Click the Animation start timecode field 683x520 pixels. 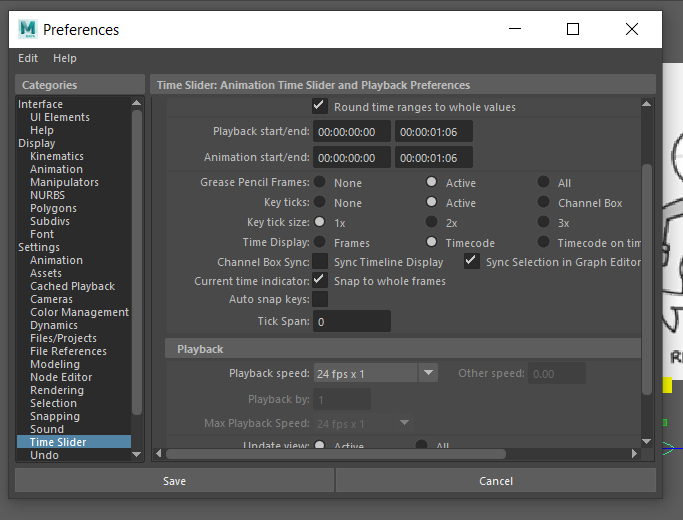(x=352, y=158)
